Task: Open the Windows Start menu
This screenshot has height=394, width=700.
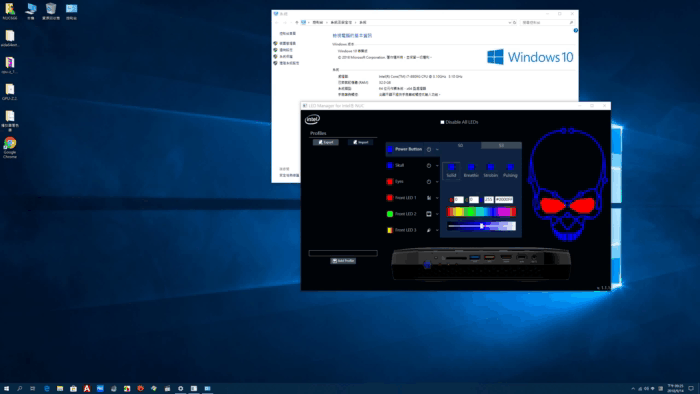Action: pos(6,389)
